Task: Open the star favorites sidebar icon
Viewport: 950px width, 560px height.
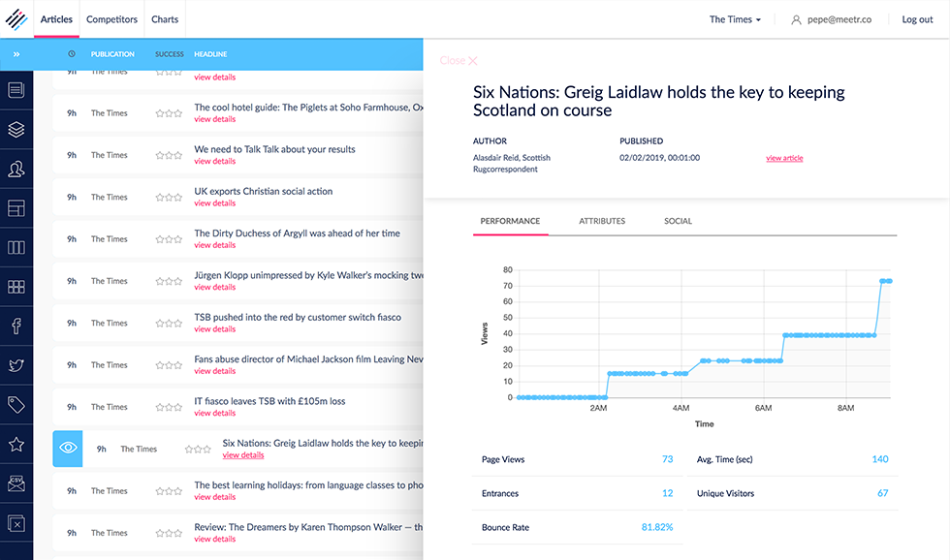Action: pyautogui.click(x=16, y=445)
